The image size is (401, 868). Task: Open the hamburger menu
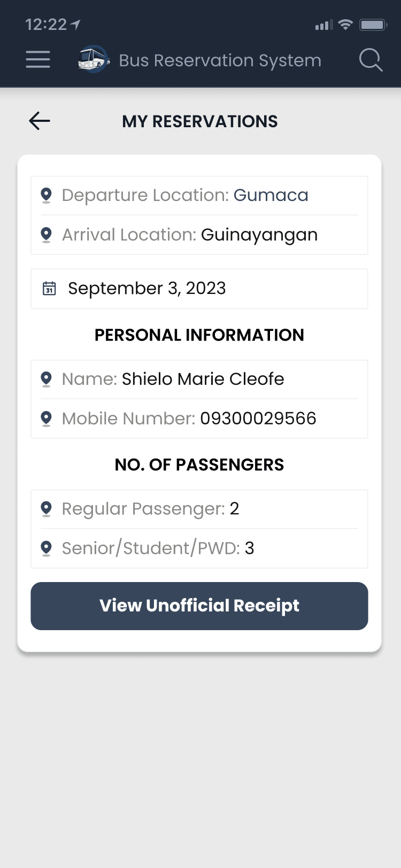click(38, 60)
